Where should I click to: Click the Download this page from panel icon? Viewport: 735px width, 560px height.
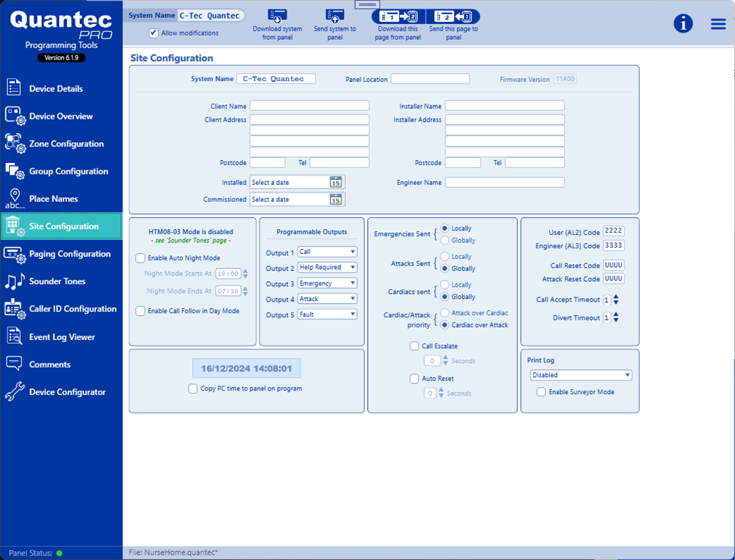pyautogui.click(x=398, y=17)
